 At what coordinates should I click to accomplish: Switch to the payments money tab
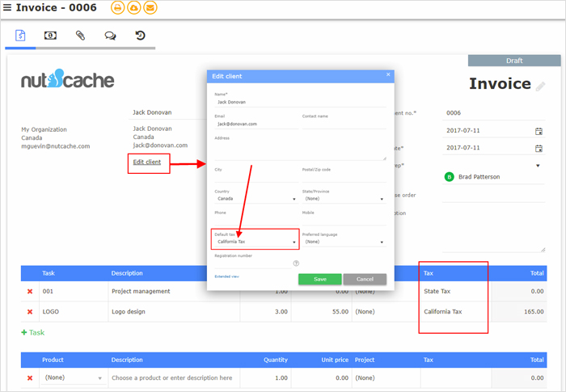pyautogui.click(x=50, y=36)
